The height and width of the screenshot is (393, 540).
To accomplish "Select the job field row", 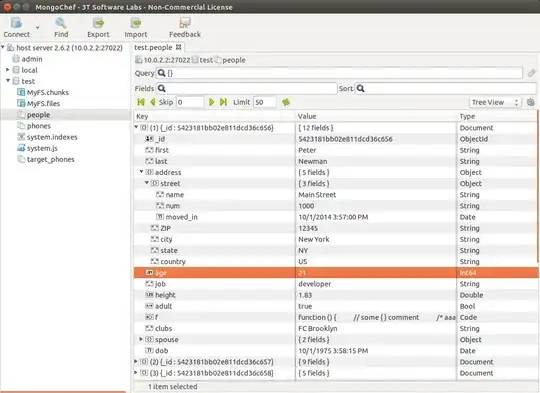I will [335, 284].
